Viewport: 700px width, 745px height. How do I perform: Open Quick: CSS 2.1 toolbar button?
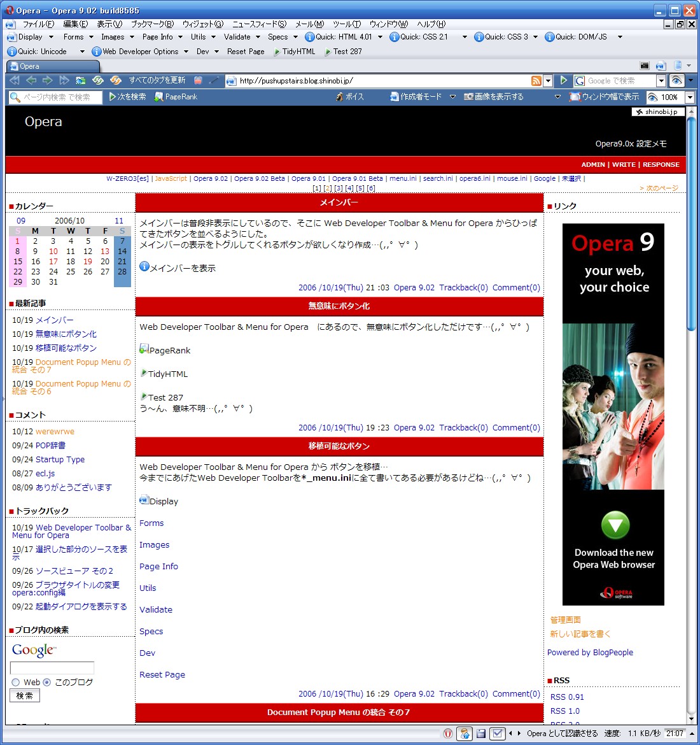(418, 36)
